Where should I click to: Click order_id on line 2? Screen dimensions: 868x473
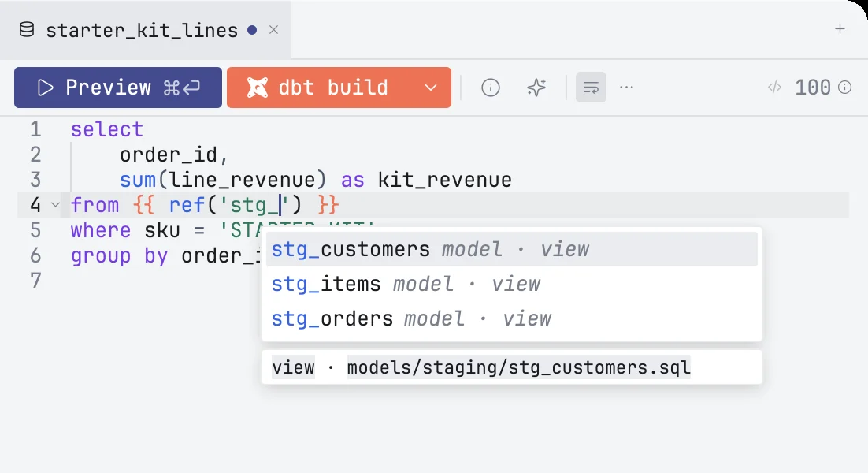(x=169, y=155)
